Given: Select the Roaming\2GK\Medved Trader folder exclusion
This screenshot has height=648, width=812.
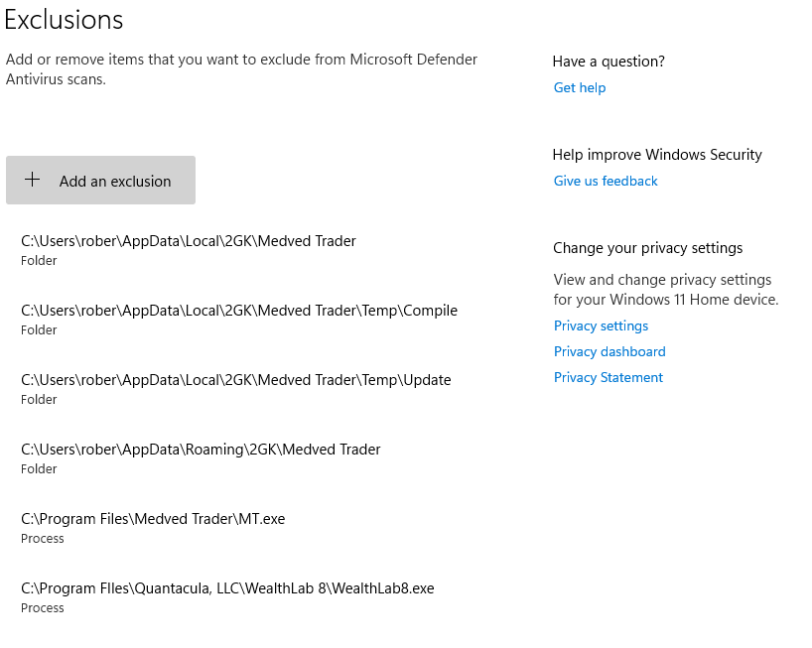Looking at the screenshot, I should pyautogui.click(x=201, y=457).
